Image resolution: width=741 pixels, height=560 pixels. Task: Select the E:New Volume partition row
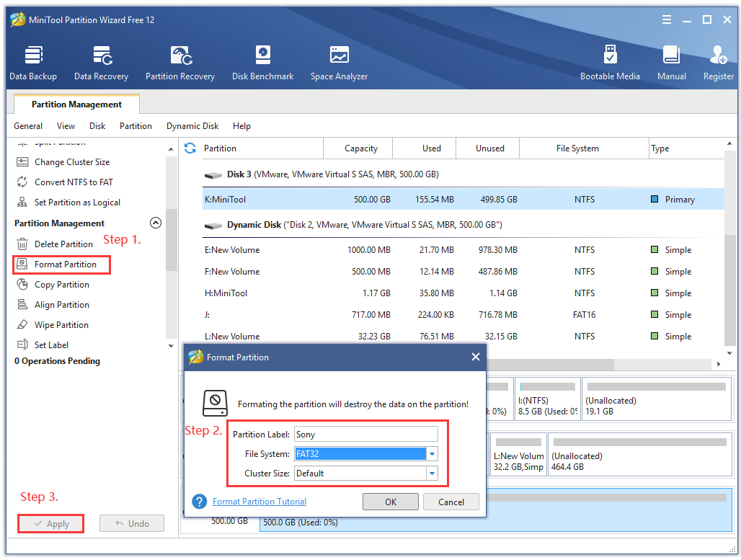point(463,250)
